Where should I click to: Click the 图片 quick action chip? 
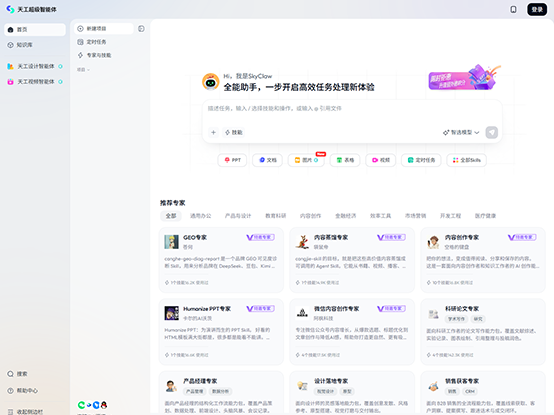306,160
